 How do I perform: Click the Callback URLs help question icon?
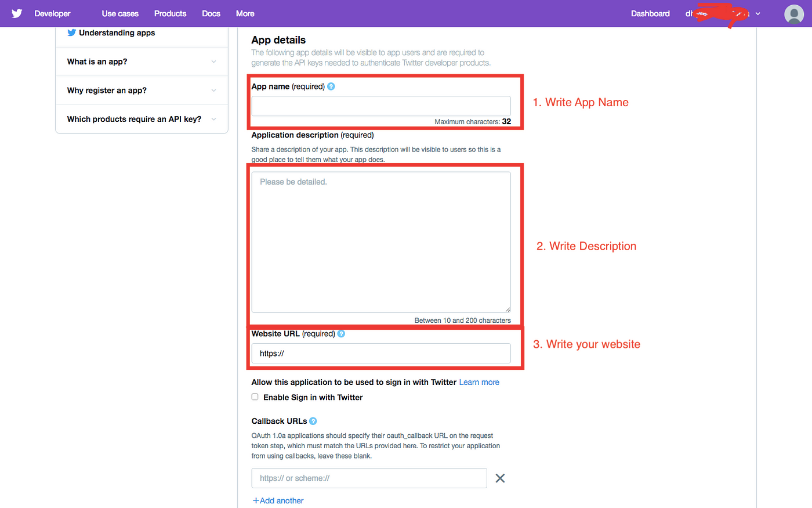(313, 421)
